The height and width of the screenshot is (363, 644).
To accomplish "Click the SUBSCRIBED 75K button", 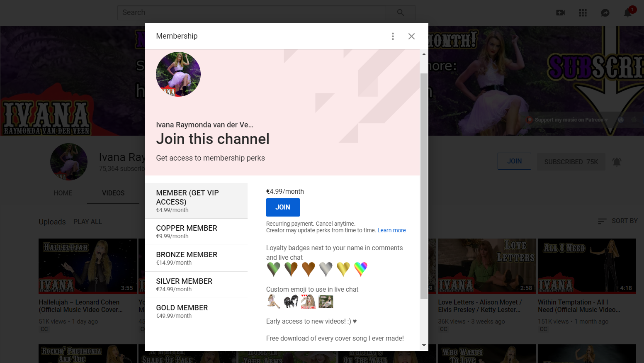I will pos(571,162).
